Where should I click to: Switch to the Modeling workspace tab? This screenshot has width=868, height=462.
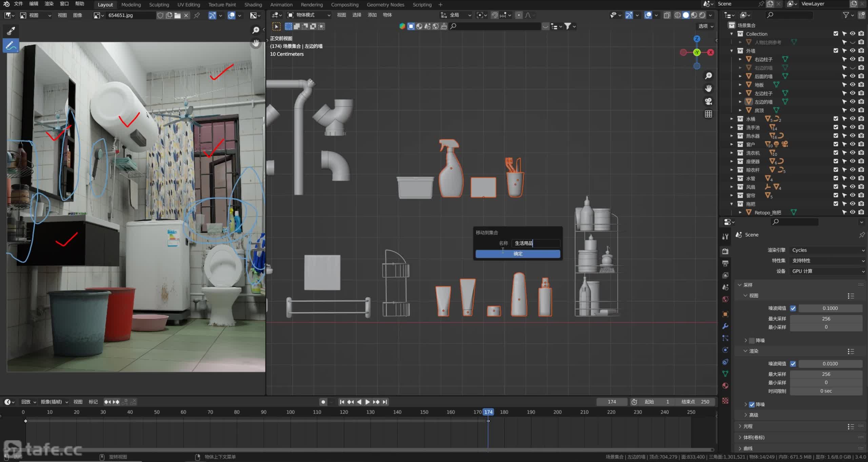[x=131, y=5]
